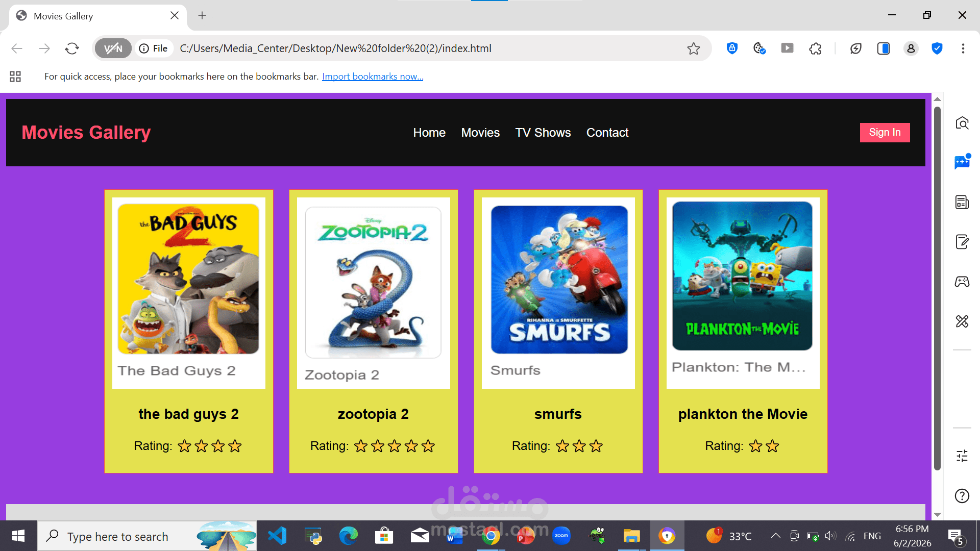This screenshot has width=980, height=551.
Task: Click the 'smurfs' card title
Action: [558, 414]
